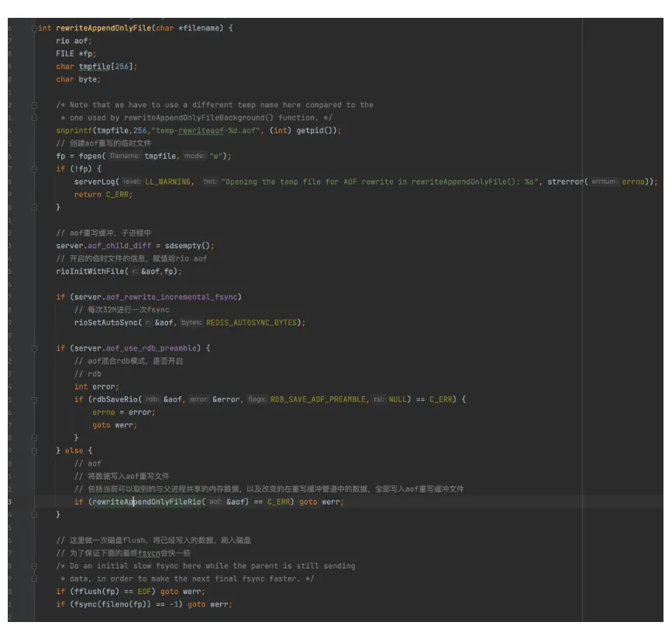Click the 'filename:' inlay hint in fopen
The height and width of the screenshot is (629, 672).
[x=124, y=156]
